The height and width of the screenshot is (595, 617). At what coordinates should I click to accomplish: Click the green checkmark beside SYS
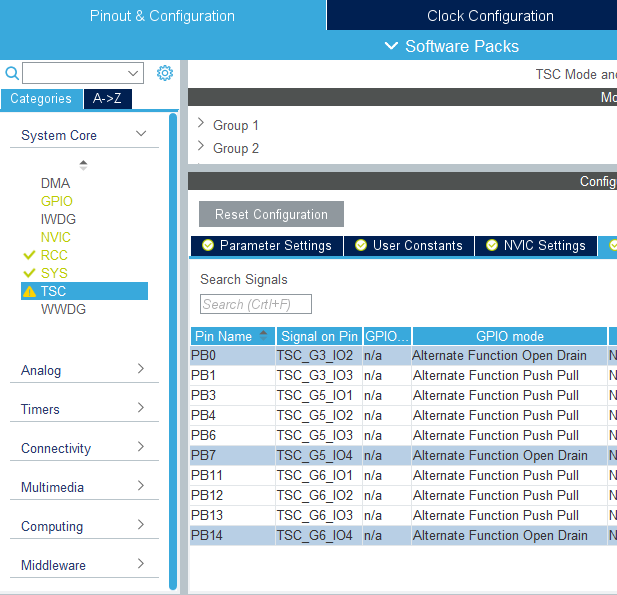coord(29,274)
